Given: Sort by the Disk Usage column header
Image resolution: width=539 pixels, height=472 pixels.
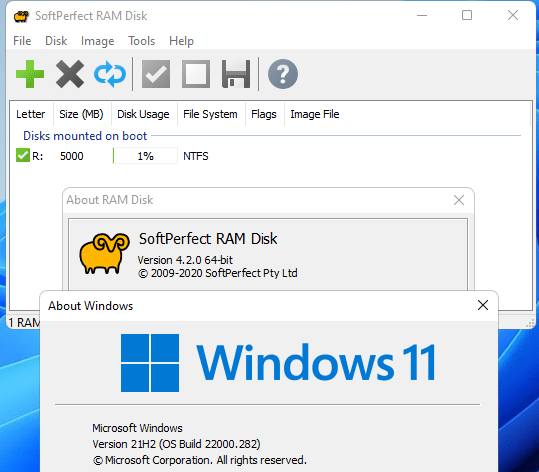Looking at the screenshot, I should [x=143, y=114].
